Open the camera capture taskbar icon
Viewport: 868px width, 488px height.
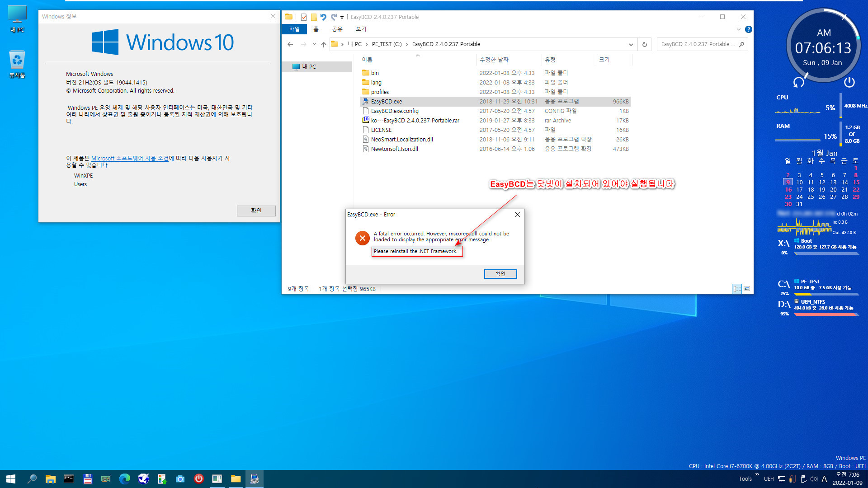180,479
